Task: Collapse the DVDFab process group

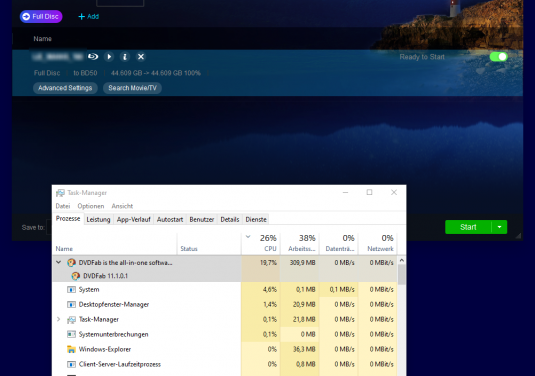Action: (x=58, y=262)
